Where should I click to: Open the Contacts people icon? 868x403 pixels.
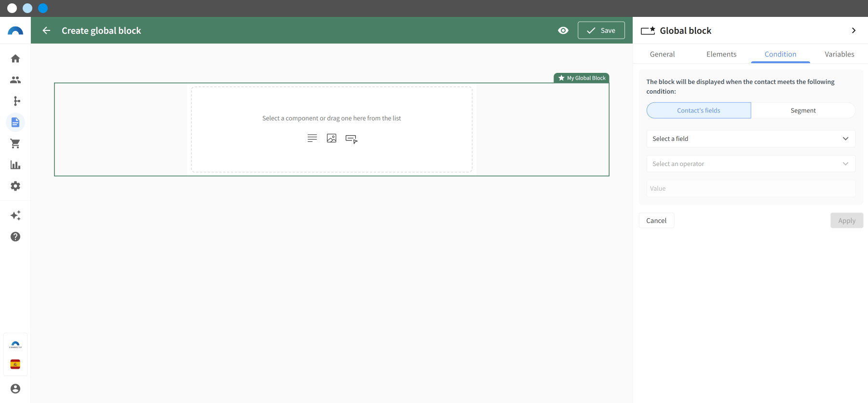coord(15,80)
